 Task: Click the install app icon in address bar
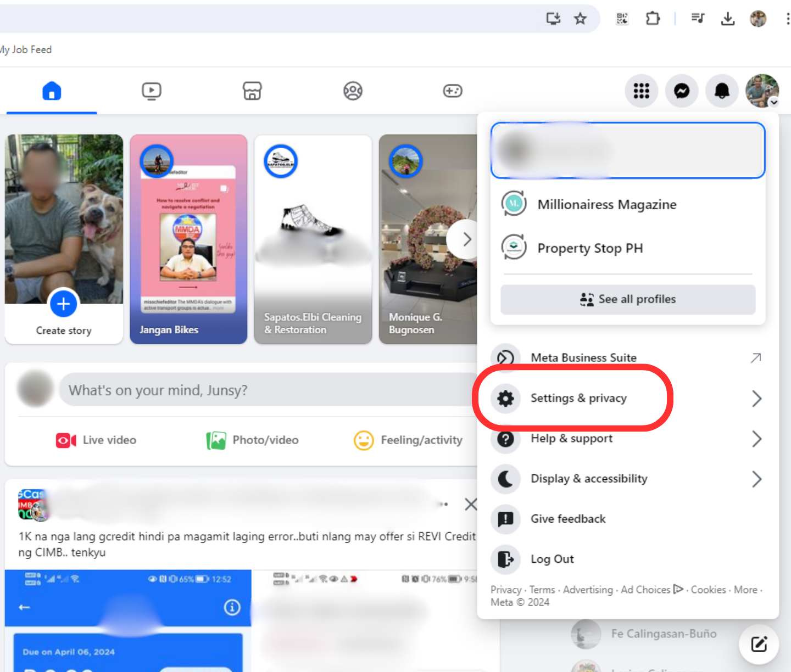point(553,19)
